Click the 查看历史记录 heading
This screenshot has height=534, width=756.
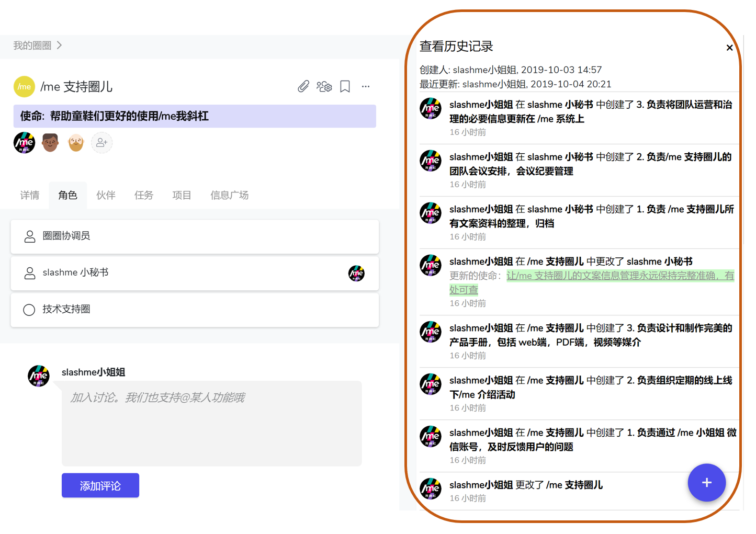tap(456, 46)
